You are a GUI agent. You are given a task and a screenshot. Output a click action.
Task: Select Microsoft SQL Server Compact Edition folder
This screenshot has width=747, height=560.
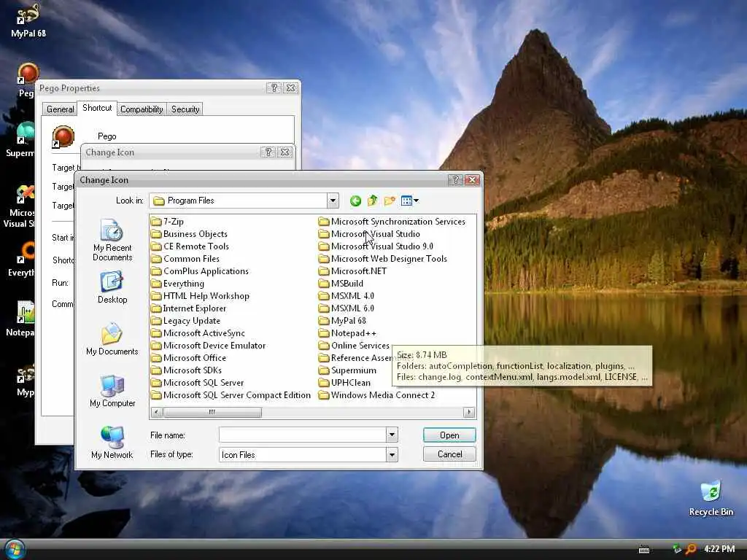(231, 394)
